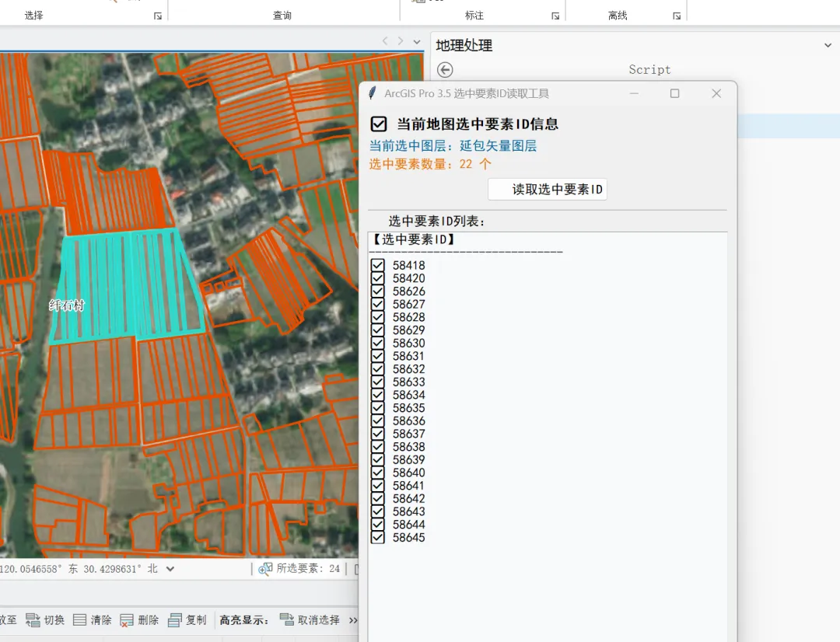Image resolution: width=840 pixels, height=642 pixels.
Task: Uncheck feature ID 58645
Action: 378,537
